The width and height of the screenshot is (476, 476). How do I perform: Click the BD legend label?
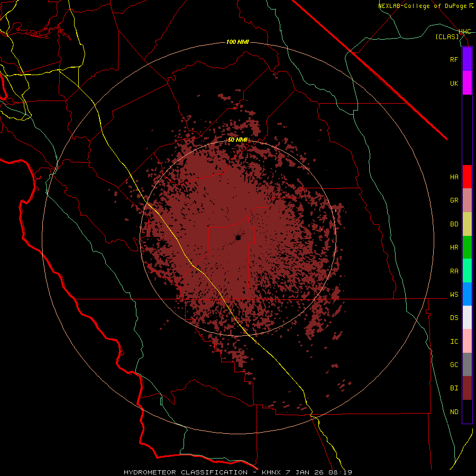coord(454,224)
